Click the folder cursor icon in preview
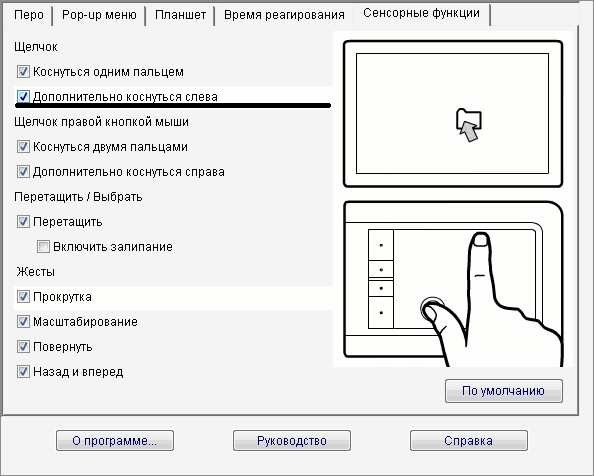The width and height of the screenshot is (594, 476). click(x=469, y=125)
